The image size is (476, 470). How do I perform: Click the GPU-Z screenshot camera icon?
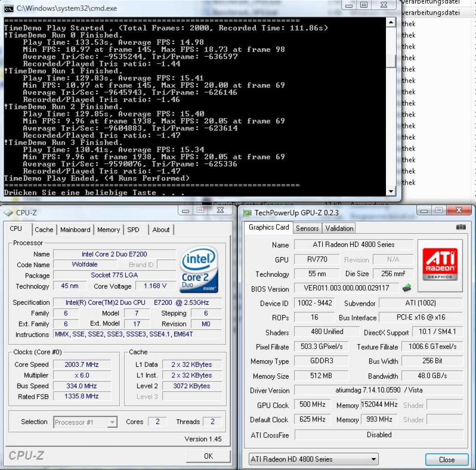tap(460, 227)
